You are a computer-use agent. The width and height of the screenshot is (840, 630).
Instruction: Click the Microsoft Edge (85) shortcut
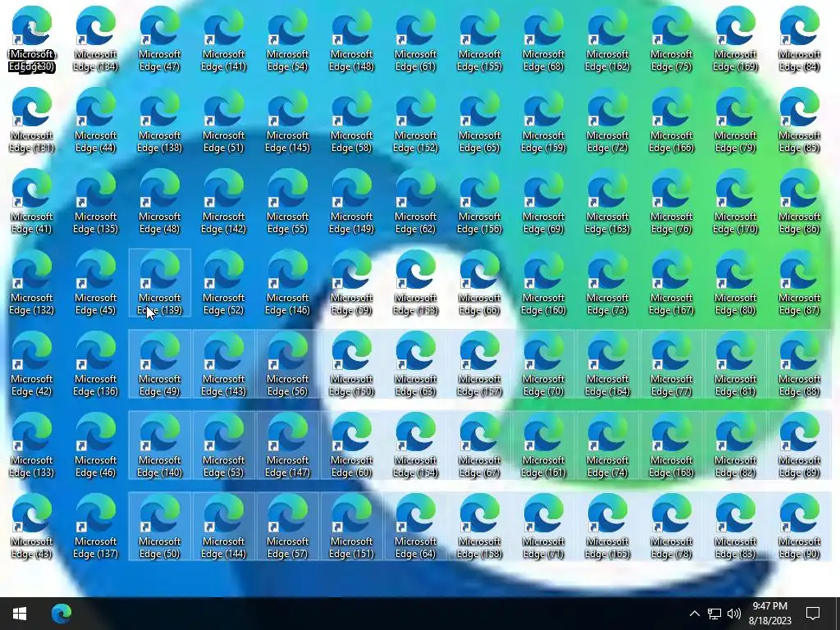tap(799, 120)
